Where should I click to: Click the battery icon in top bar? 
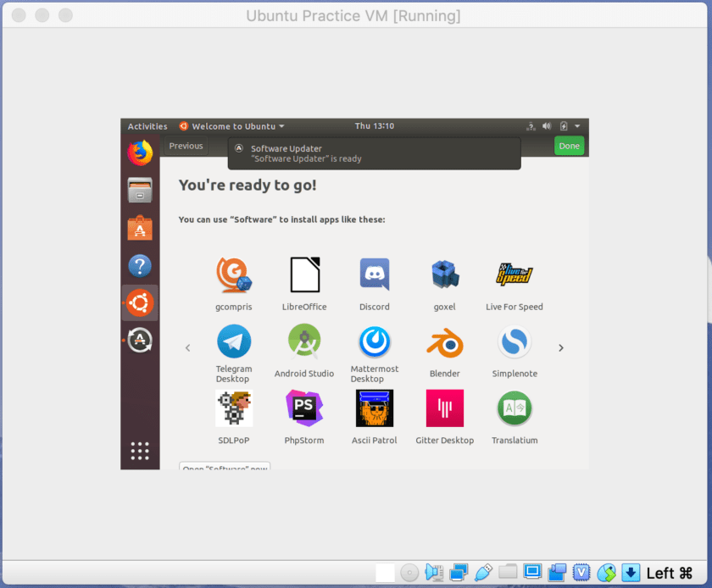tap(564, 126)
